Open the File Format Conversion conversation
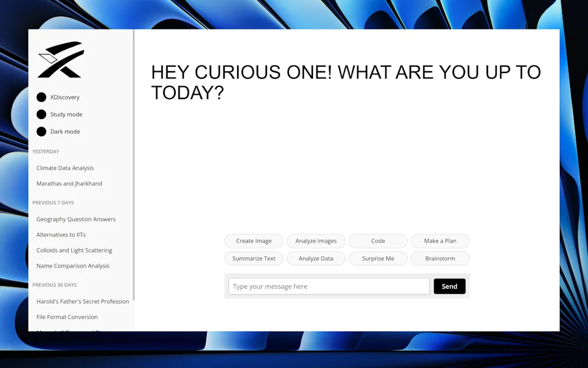The image size is (588, 368). pos(67,317)
